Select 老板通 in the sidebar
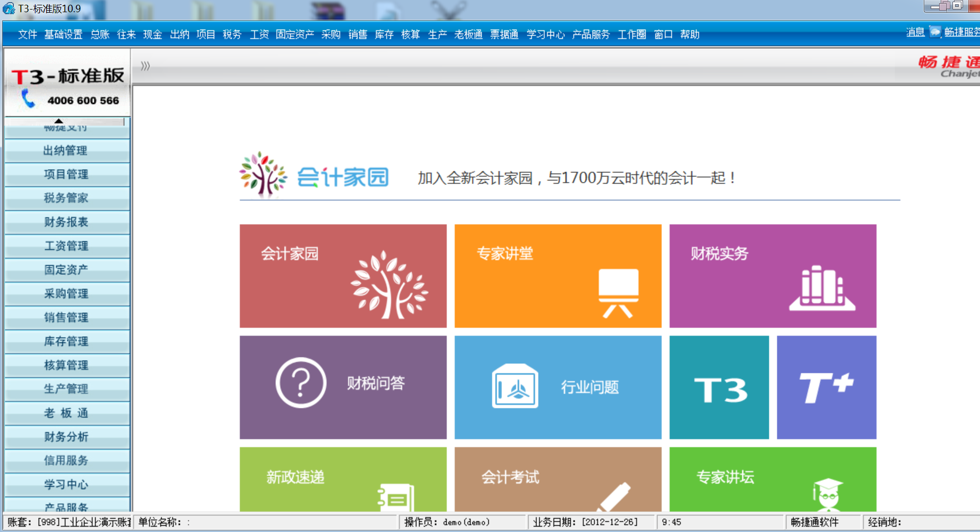 click(x=67, y=413)
